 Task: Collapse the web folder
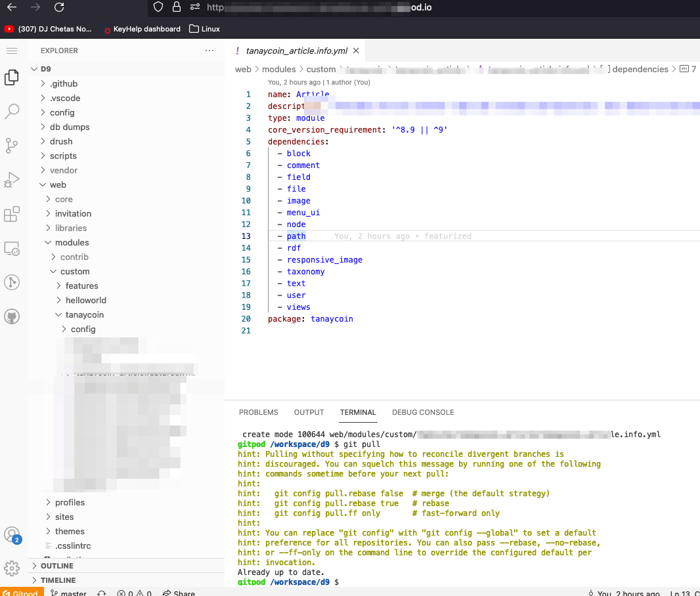(x=126, y=184)
